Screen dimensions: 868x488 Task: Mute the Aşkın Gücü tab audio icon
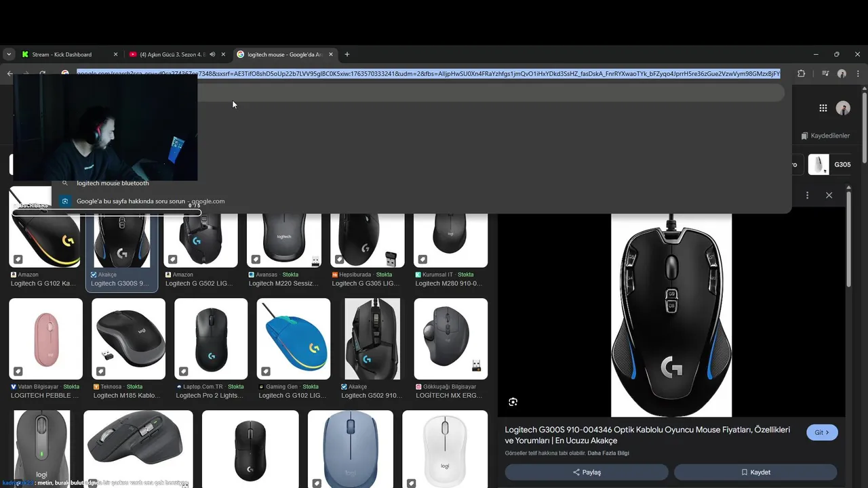click(212, 54)
